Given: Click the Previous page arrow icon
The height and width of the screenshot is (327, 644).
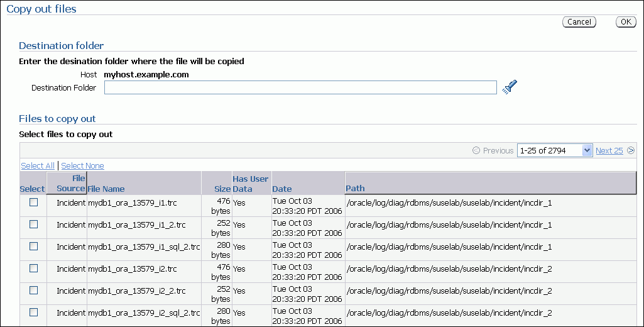Looking at the screenshot, I should (x=476, y=150).
